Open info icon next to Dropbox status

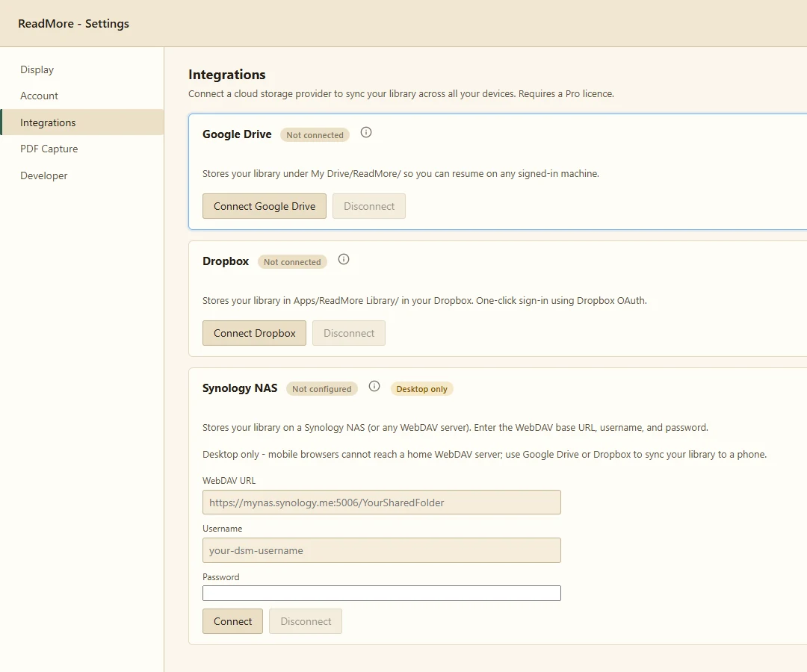[x=343, y=260]
